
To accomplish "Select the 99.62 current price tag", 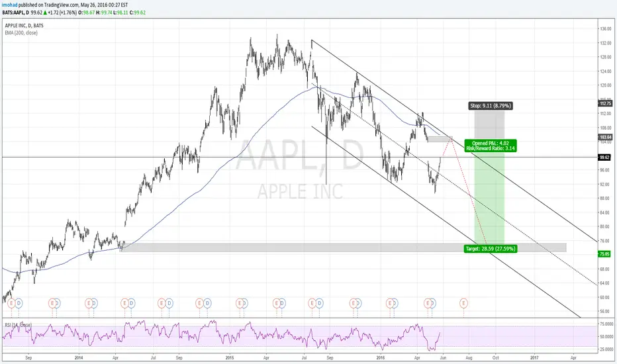I will (604, 158).
